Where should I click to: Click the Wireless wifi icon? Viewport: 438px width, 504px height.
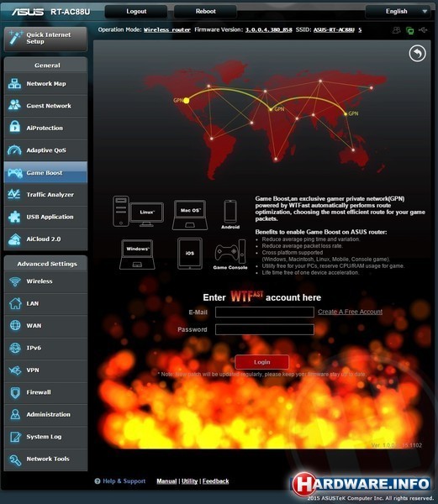15,281
